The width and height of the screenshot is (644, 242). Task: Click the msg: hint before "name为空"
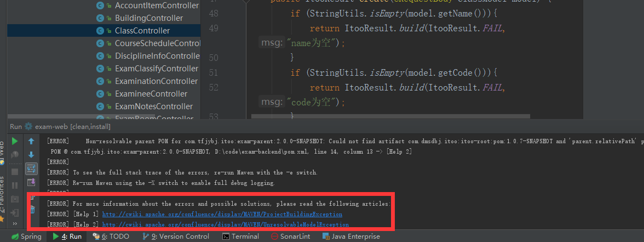272,42
